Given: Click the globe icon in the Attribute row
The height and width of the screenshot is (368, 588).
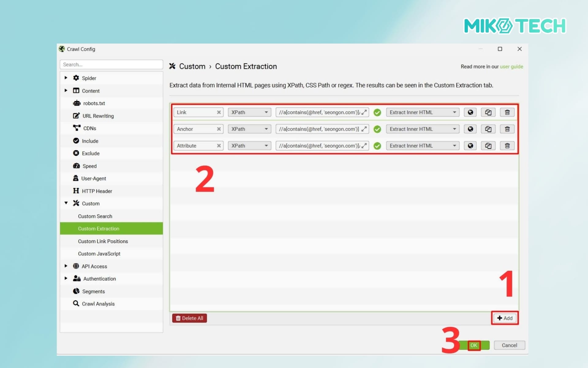Looking at the screenshot, I should 470,146.
